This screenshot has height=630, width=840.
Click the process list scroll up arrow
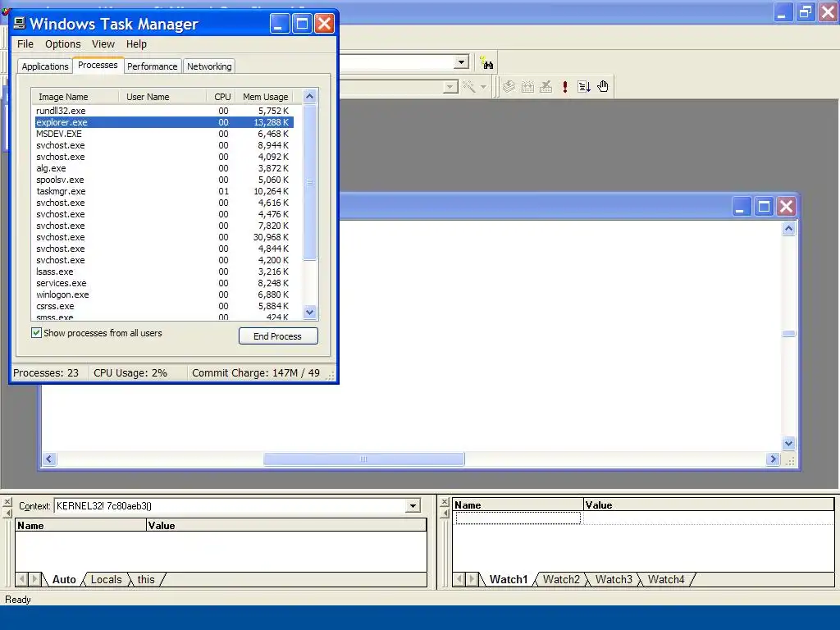click(x=309, y=97)
